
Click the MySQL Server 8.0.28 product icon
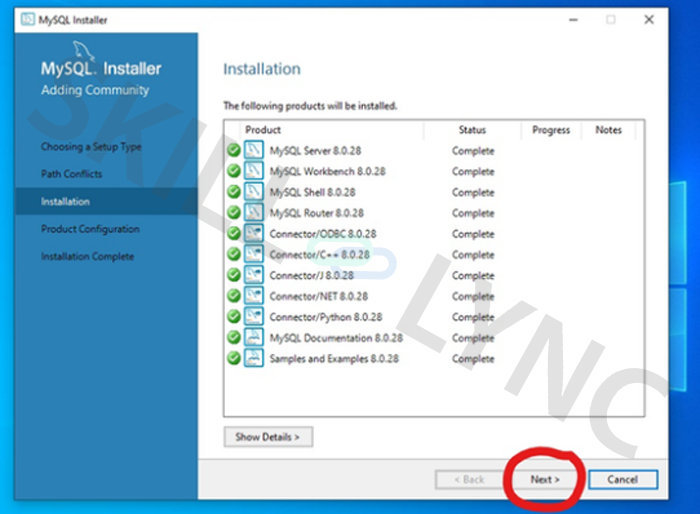click(x=254, y=150)
